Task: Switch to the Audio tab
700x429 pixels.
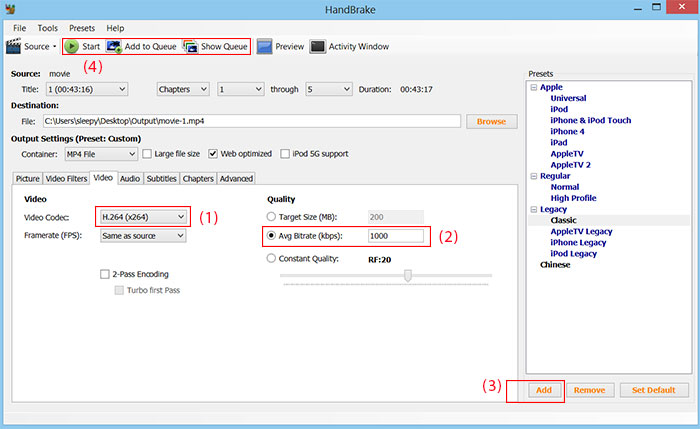Action: coord(130,178)
